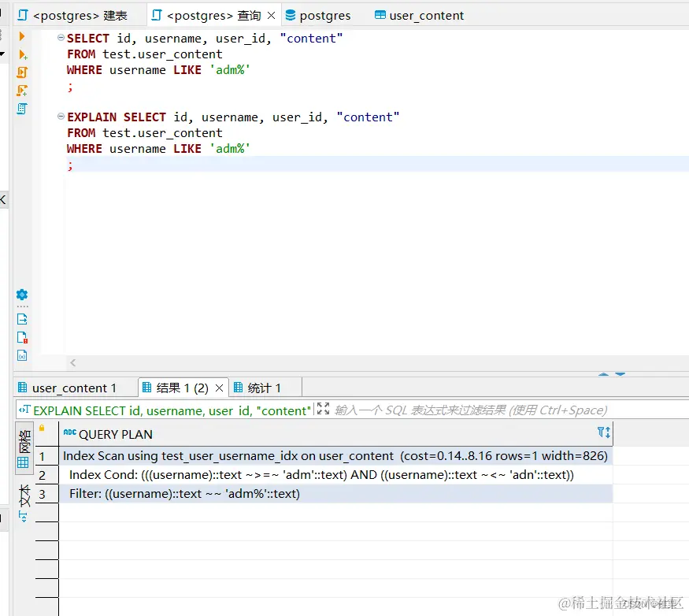The height and width of the screenshot is (616, 689).
Task: Click the Index Scan using test_user_username_idx cell
Action: (335, 456)
